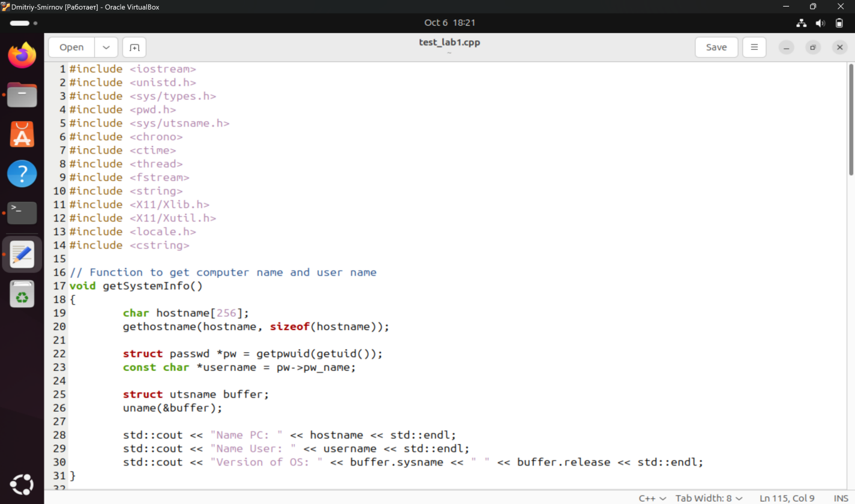Image resolution: width=855 pixels, height=504 pixels.
Task: Launch Firefox from the dock
Action: (22, 56)
